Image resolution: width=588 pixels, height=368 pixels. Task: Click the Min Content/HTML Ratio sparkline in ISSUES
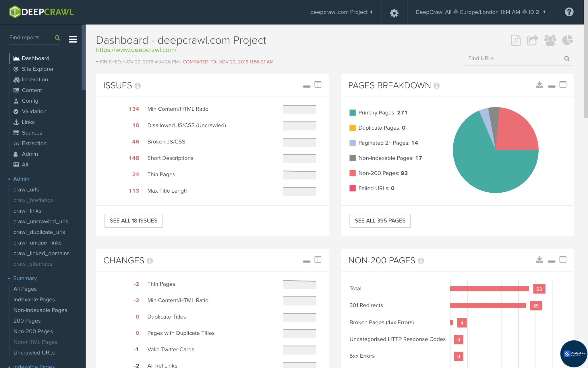[x=299, y=110]
